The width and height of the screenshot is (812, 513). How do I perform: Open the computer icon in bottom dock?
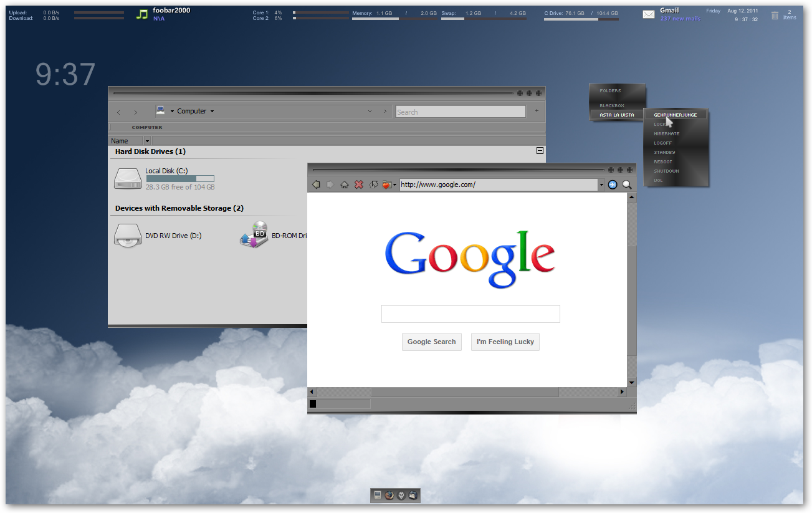(x=378, y=495)
